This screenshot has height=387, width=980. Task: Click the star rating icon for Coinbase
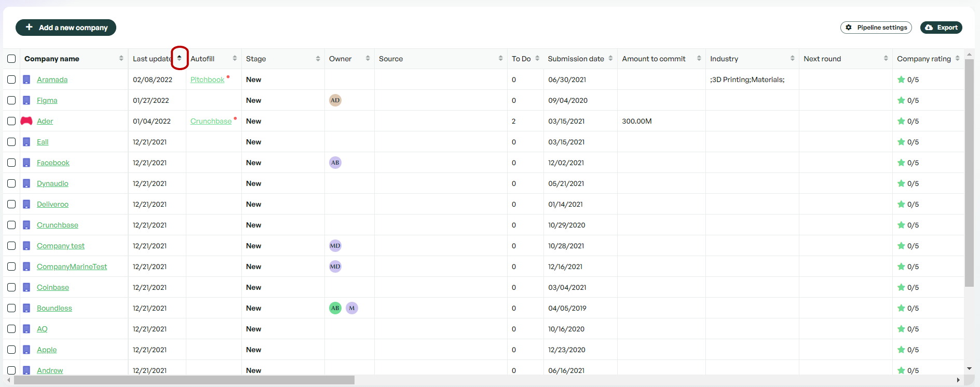pos(901,287)
